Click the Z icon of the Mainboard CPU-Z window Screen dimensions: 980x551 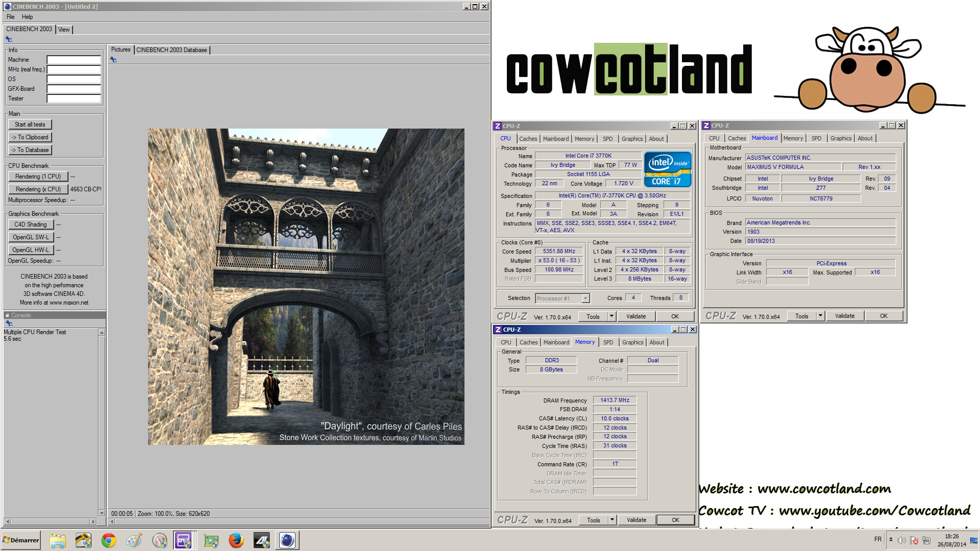[x=706, y=126]
